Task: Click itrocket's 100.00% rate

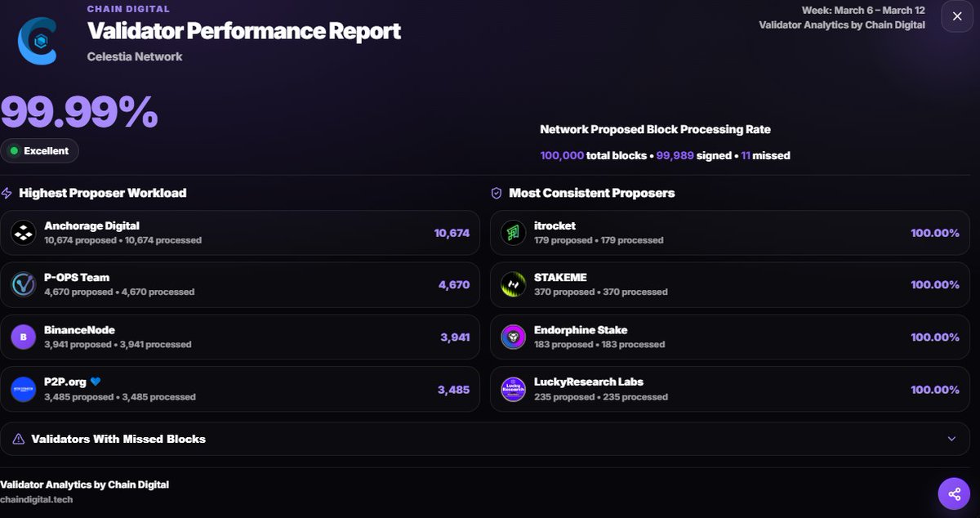Action: (935, 233)
